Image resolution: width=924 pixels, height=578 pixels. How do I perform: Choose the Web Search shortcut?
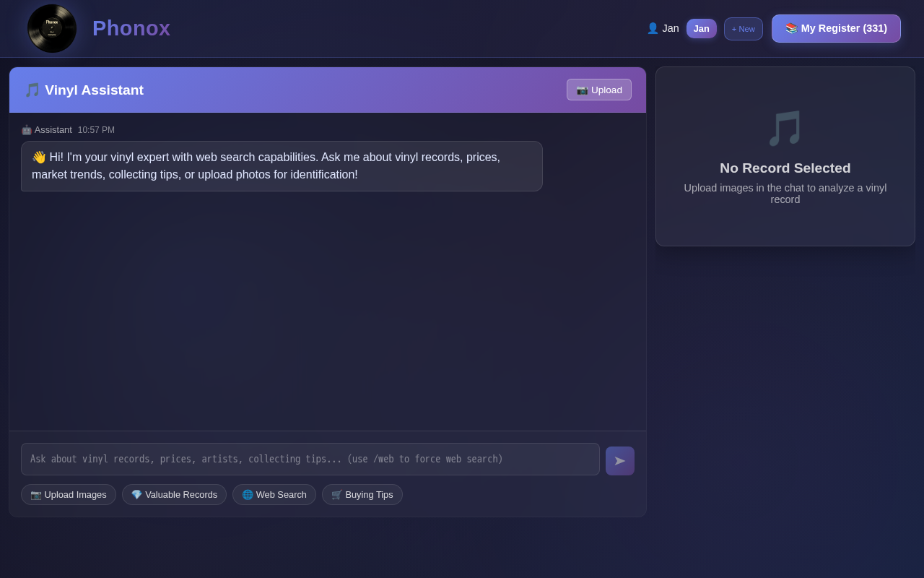274,494
